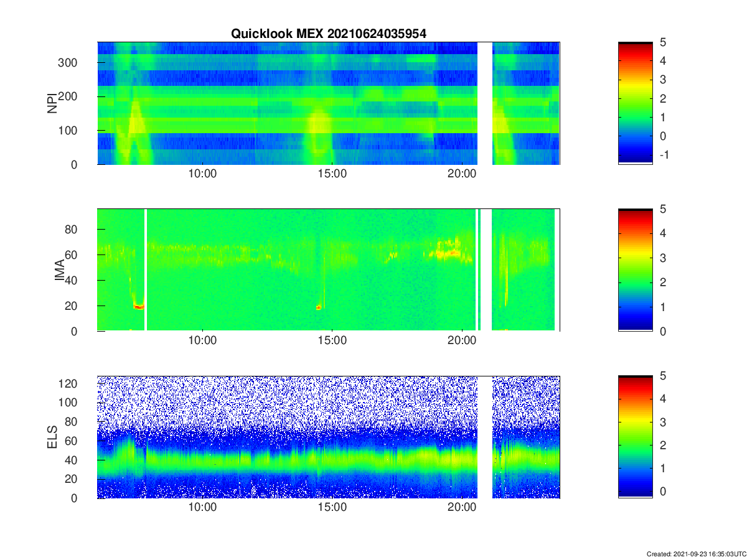This screenshot has height=560, width=747.
Task: Click the 3 label on NPI colorbar
Action: point(664,80)
